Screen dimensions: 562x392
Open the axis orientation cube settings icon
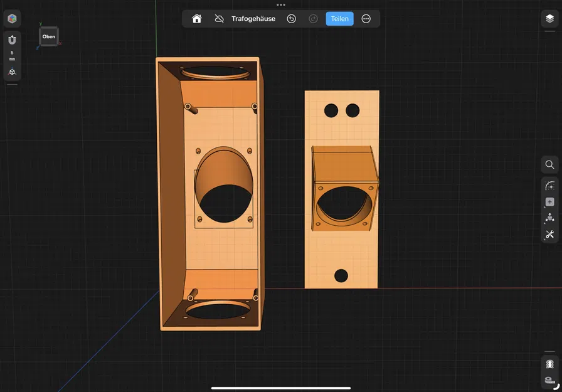pos(12,72)
